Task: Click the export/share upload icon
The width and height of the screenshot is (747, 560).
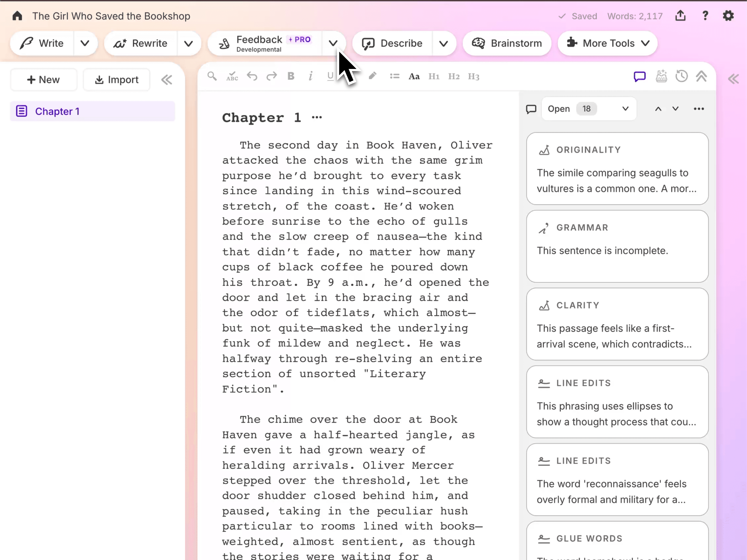Action: pos(681,16)
